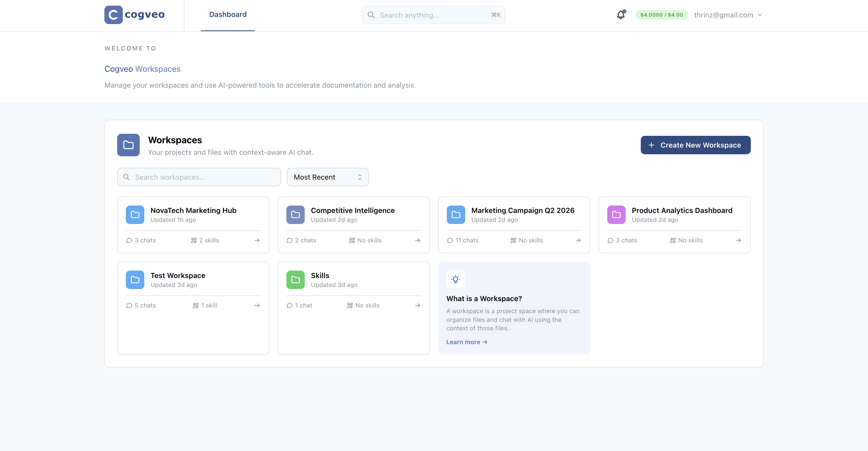Screen dimensions: 868x451
Task: Open the Marketing Campaign Q2 2026 workspace arrow
Action: pyautogui.click(x=578, y=240)
